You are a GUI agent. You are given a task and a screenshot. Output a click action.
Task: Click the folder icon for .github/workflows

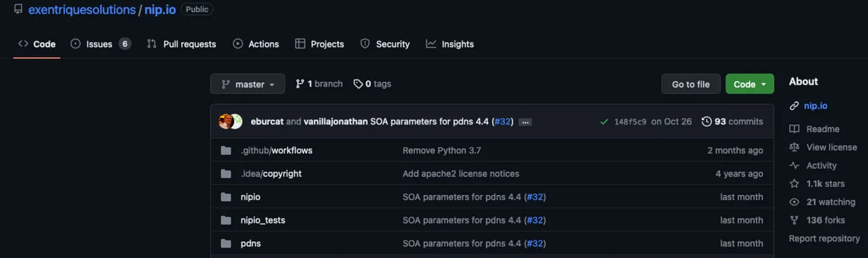tap(226, 150)
